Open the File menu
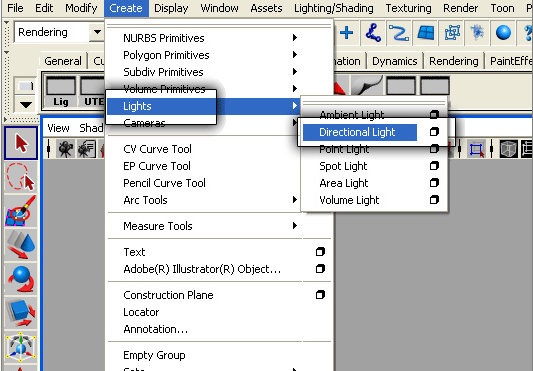This screenshot has height=371, width=533. point(15,8)
